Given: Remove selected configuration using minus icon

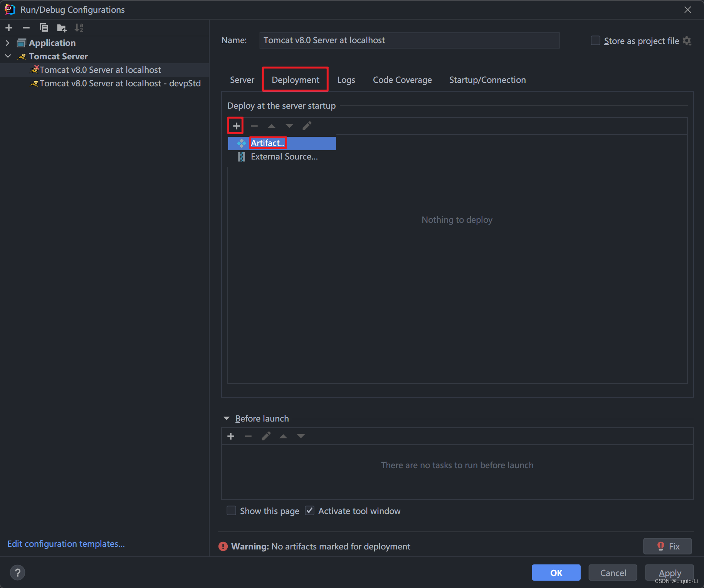Looking at the screenshot, I should [26, 28].
